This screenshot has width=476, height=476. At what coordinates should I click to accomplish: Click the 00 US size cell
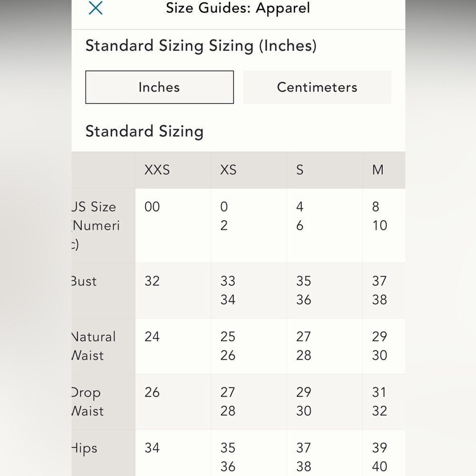coord(152,207)
